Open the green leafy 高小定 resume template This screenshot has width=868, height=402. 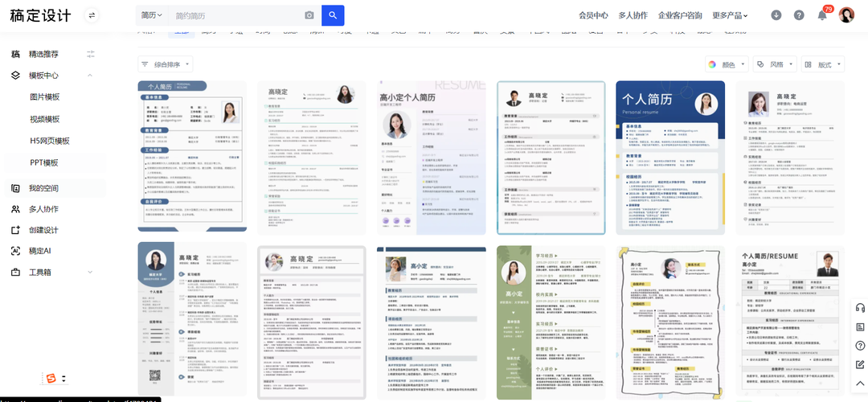tap(551, 322)
